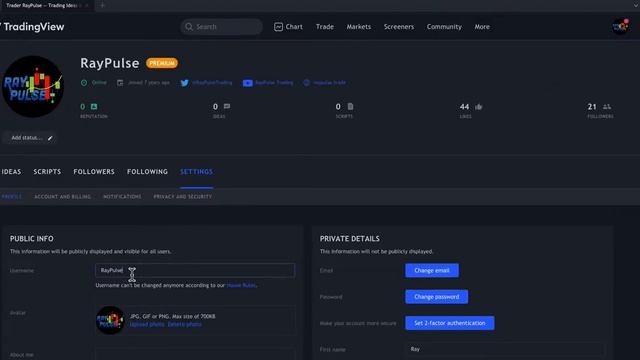The width and height of the screenshot is (640, 360).
Task: Click the Likes thumbs-up icon
Action: click(x=478, y=107)
